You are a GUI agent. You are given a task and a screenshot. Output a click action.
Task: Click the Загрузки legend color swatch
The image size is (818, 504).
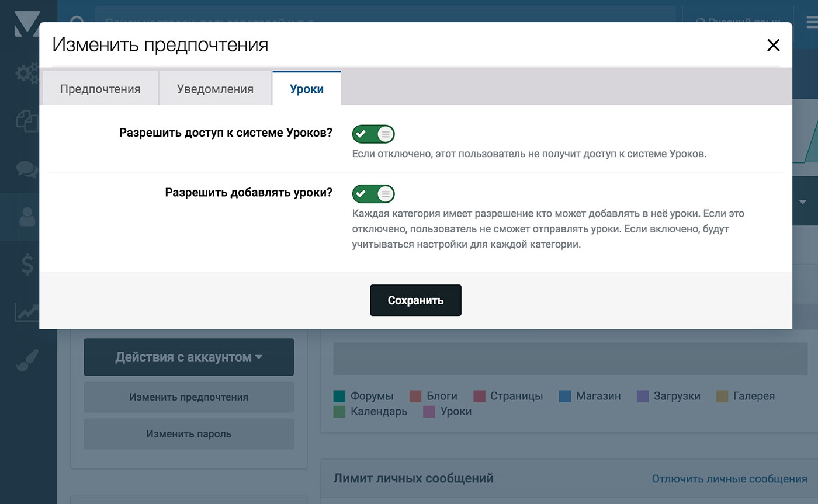(643, 397)
